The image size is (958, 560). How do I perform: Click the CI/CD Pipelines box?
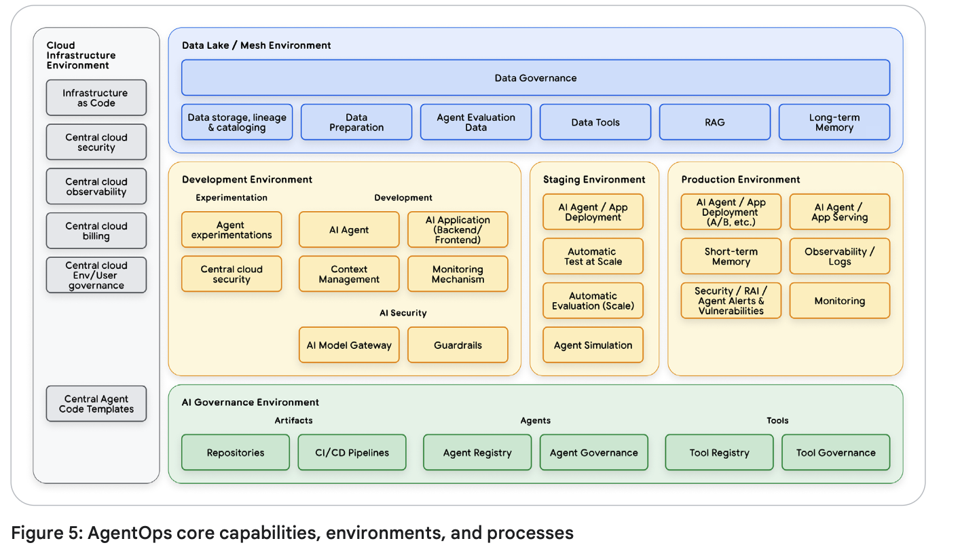click(x=352, y=453)
